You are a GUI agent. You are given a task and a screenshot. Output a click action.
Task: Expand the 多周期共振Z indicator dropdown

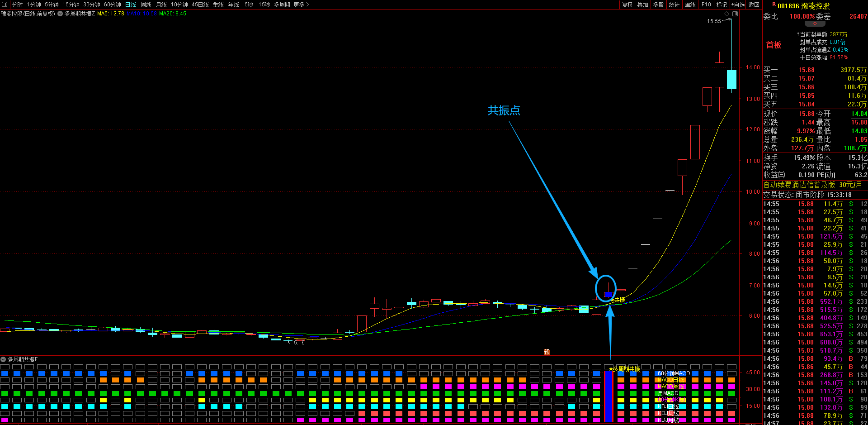coord(60,14)
